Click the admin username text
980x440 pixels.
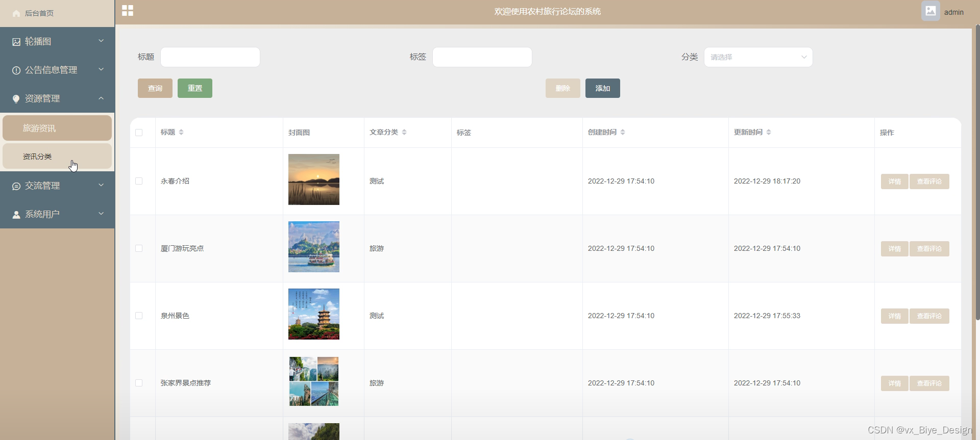tap(953, 12)
